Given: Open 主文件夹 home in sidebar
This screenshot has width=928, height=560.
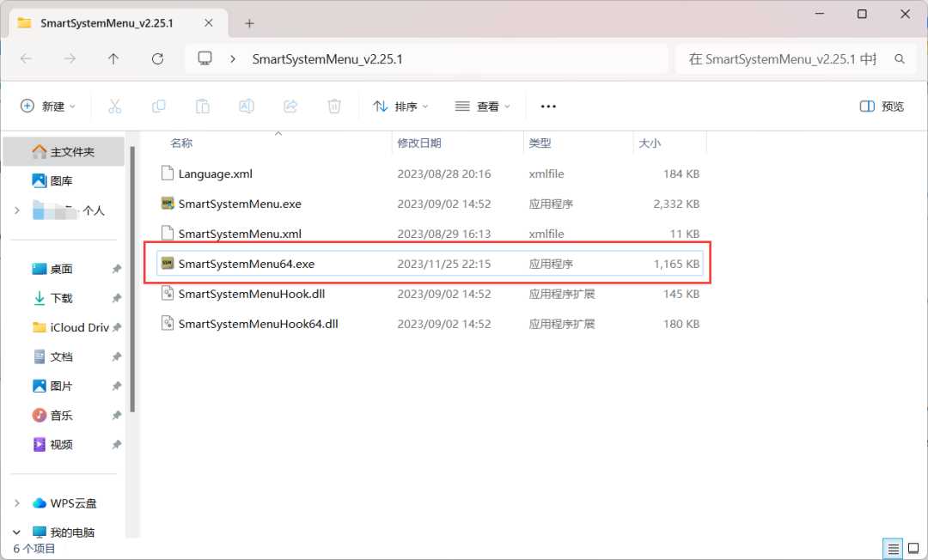Looking at the screenshot, I should tap(64, 151).
